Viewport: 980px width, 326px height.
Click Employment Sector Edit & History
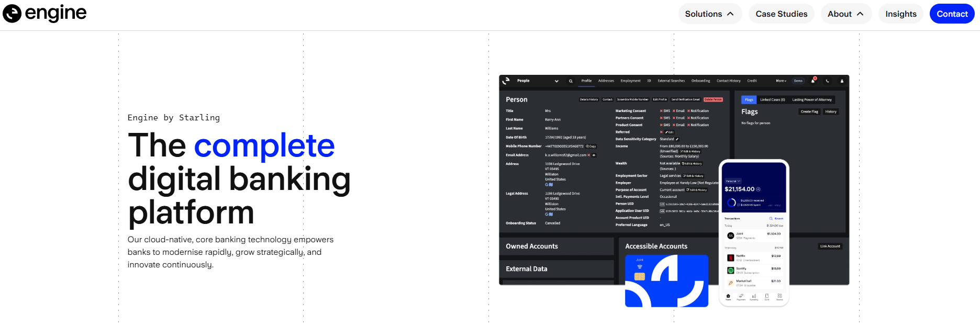click(x=694, y=176)
